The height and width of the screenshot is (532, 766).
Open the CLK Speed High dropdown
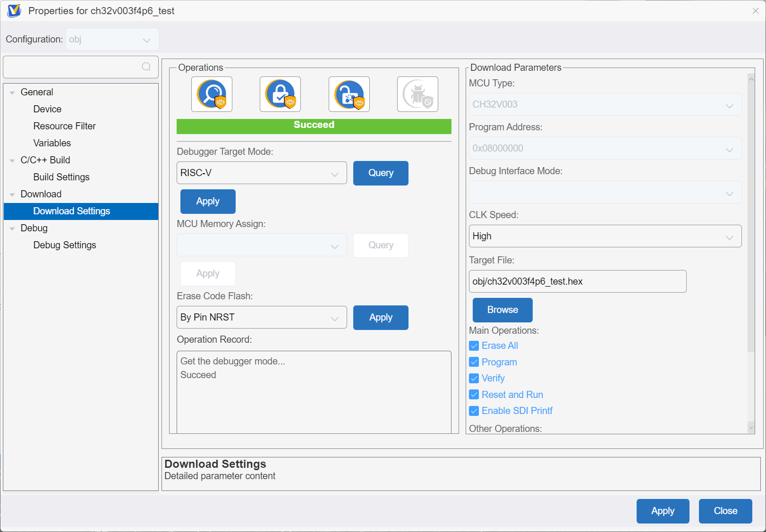click(605, 236)
